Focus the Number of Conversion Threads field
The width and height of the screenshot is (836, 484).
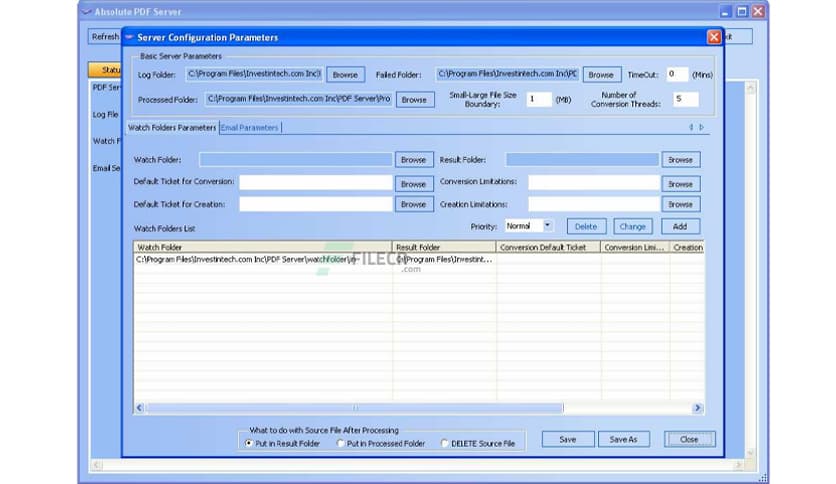click(x=685, y=99)
